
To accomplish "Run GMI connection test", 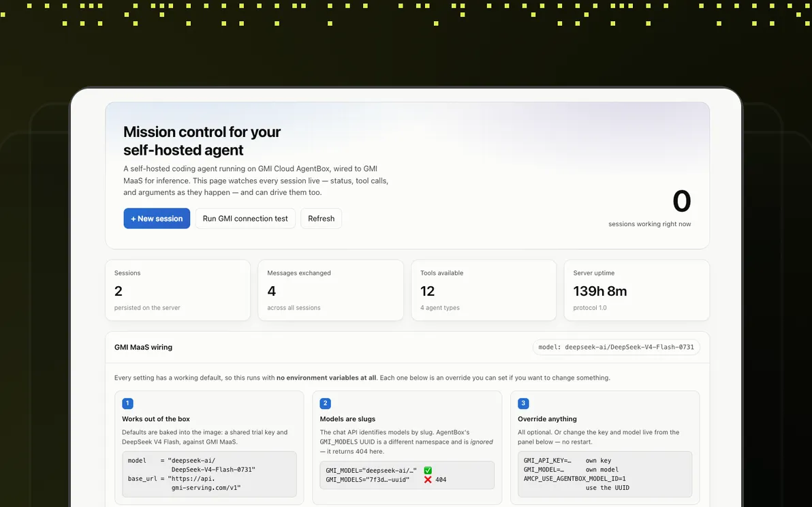I will (x=245, y=219).
